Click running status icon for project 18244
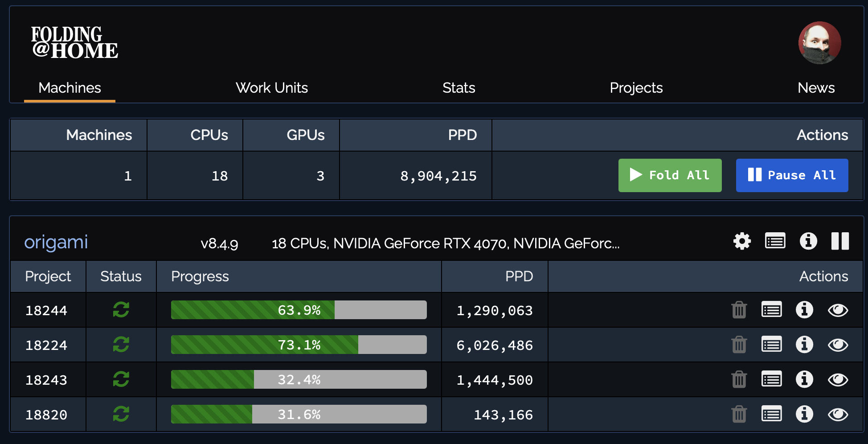Screen dimensions: 868x444 (121, 309)
